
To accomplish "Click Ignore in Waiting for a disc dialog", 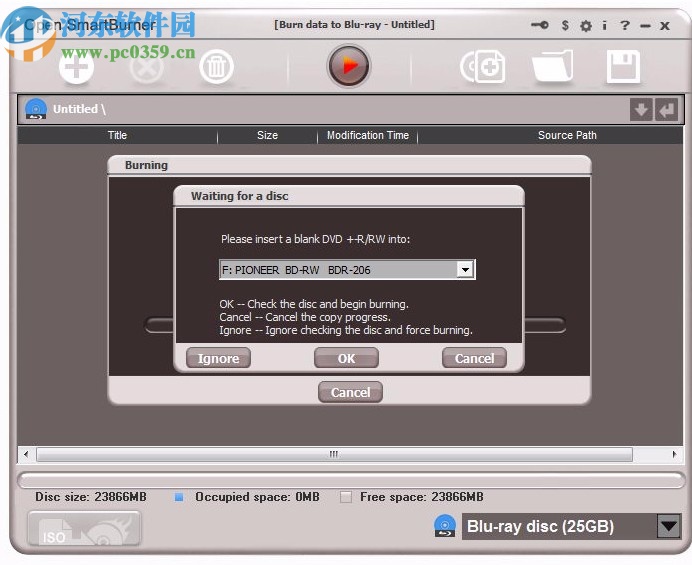I will pos(218,358).
